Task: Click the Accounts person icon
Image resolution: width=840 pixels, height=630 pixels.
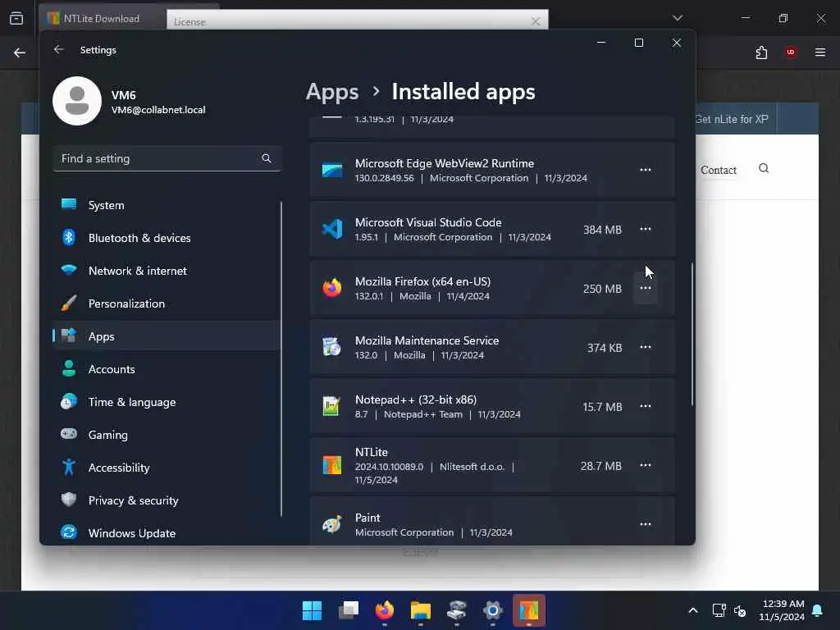Action: 69,368
